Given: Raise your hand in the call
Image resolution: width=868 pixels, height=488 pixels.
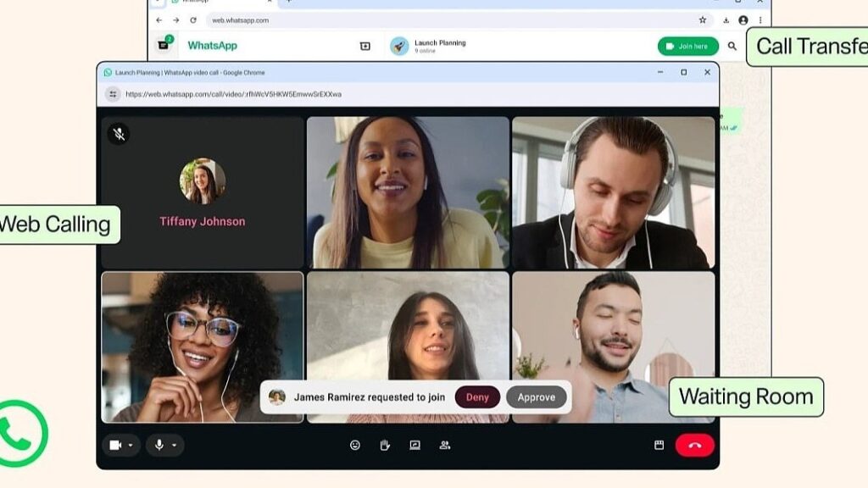Looking at the screenshot, I should [385, 446].
